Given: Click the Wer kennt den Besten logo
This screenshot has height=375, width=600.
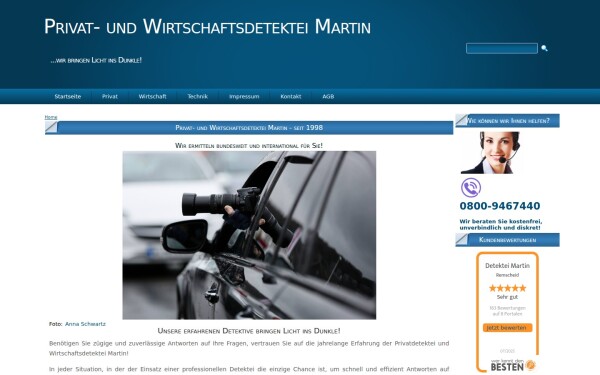Looking at the screenshot, I should point(513,365).
